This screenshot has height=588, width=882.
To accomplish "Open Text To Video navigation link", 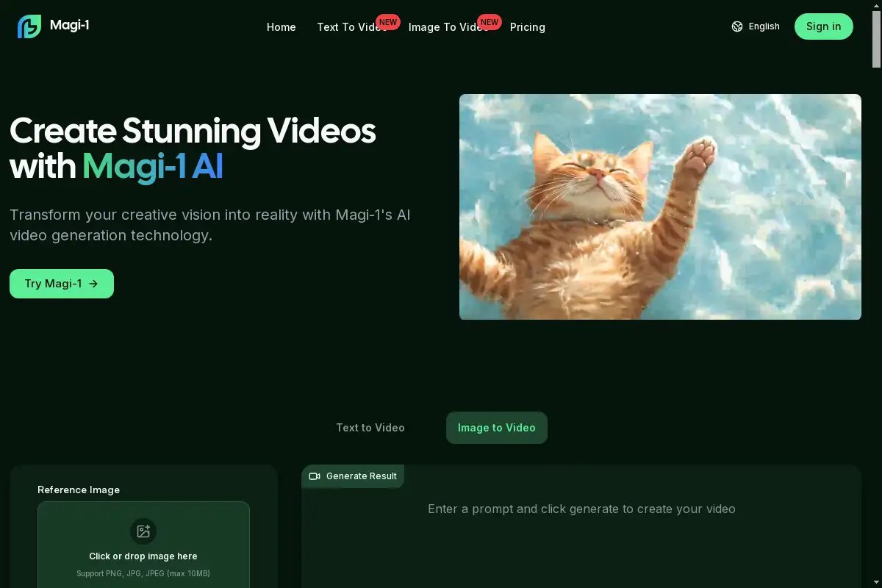I will (352, 27).
